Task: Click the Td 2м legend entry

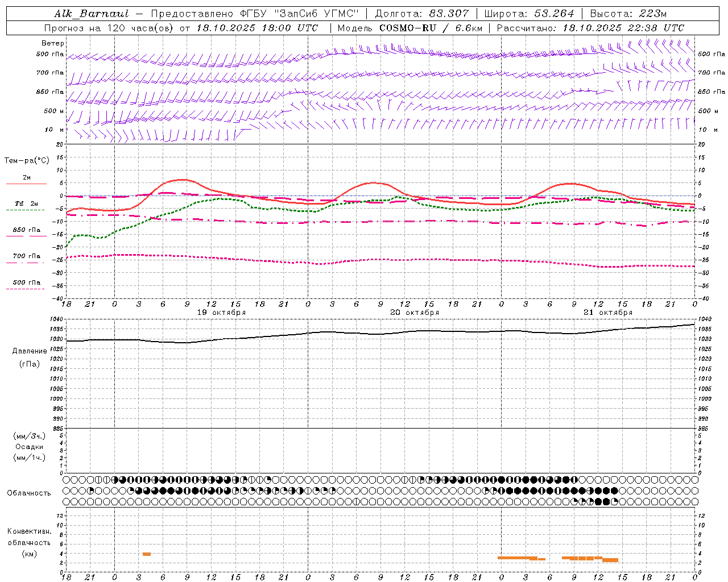Action: click(x=26, y=203)
